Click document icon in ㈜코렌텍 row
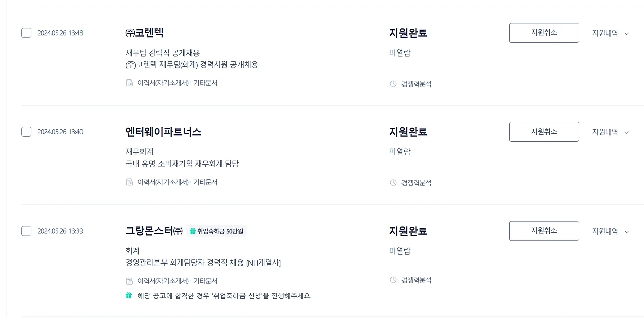This screenshot has height=318, width=644. click(x=129, y=83)
